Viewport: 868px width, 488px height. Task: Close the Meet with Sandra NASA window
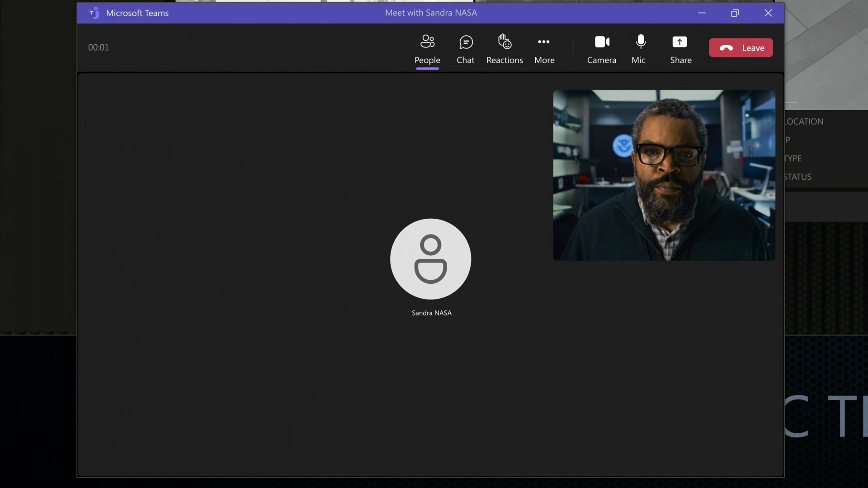[768, 13]
